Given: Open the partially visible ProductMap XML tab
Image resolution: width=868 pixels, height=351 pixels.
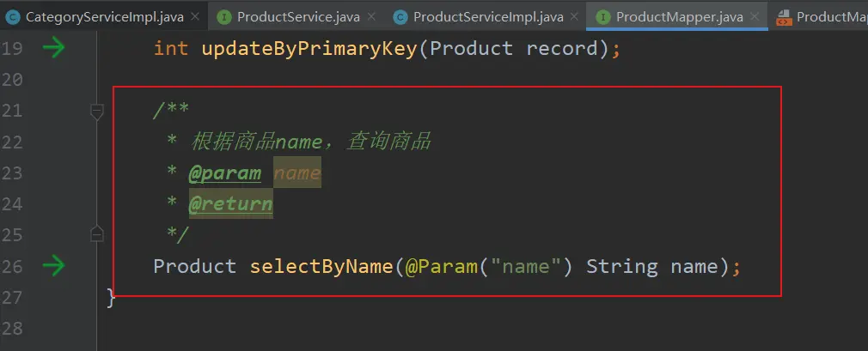Looking at the screenshot, I should click(x=819, y=16).
